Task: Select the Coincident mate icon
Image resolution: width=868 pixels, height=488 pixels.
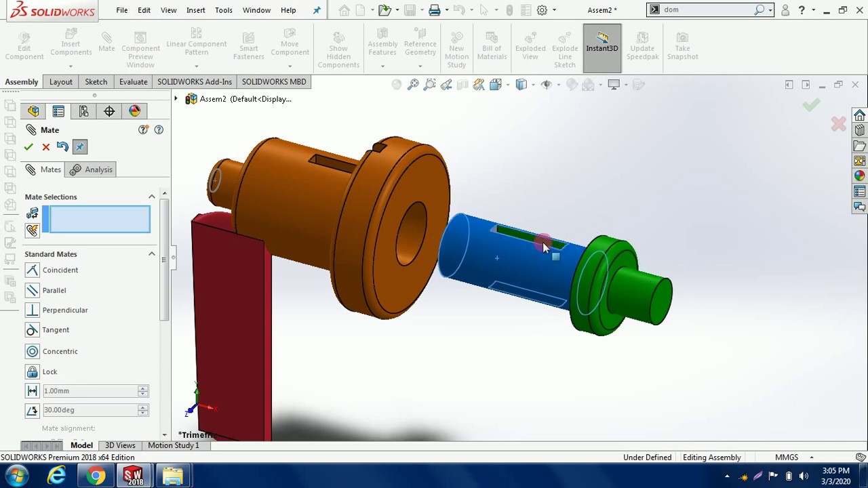Action: (x=32, y=270)
